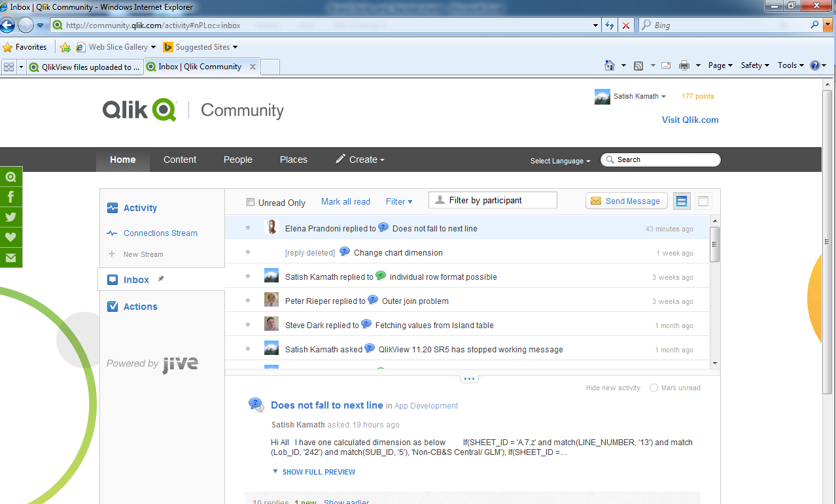Click Elena Prandoni's avatar in inbox row
The image size is (836, 504).
coord(271,227)
